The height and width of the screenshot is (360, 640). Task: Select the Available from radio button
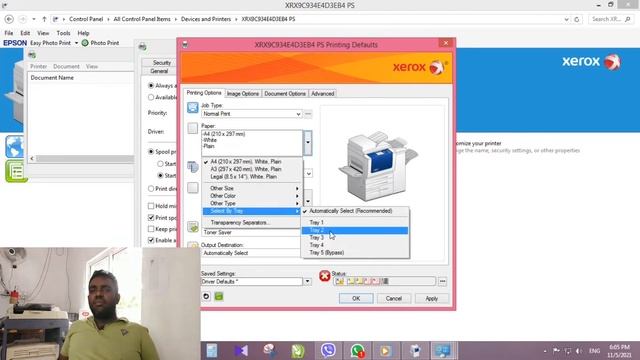151,98
